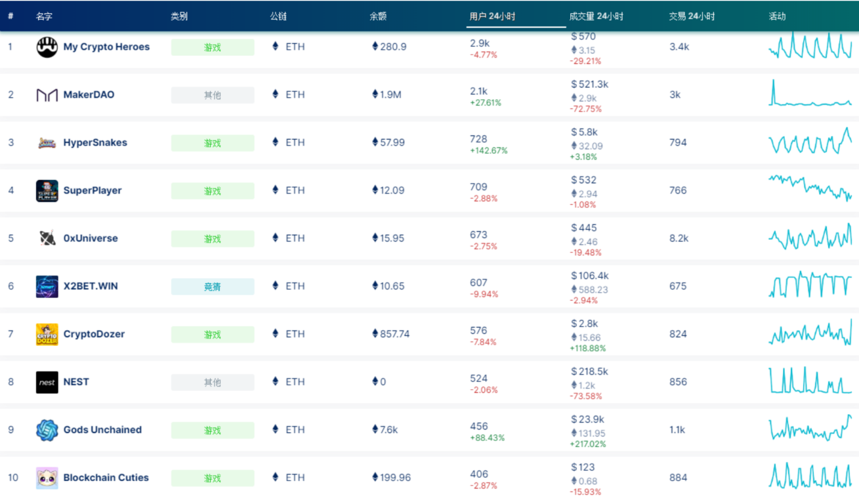
Task: Click +142.67% user change for HyperSnakes
Action: [489, 150]
